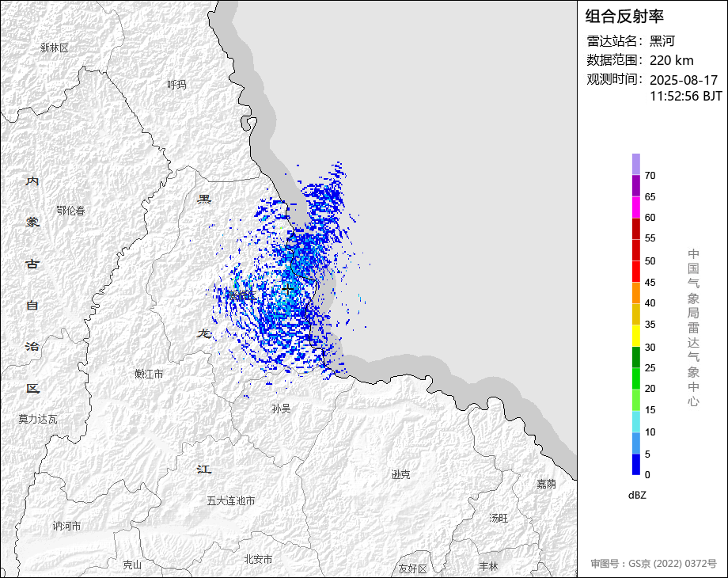Viewport: 728px width, 578px height.
Task: Click the 逊克 map label
Action: (400, 474)
